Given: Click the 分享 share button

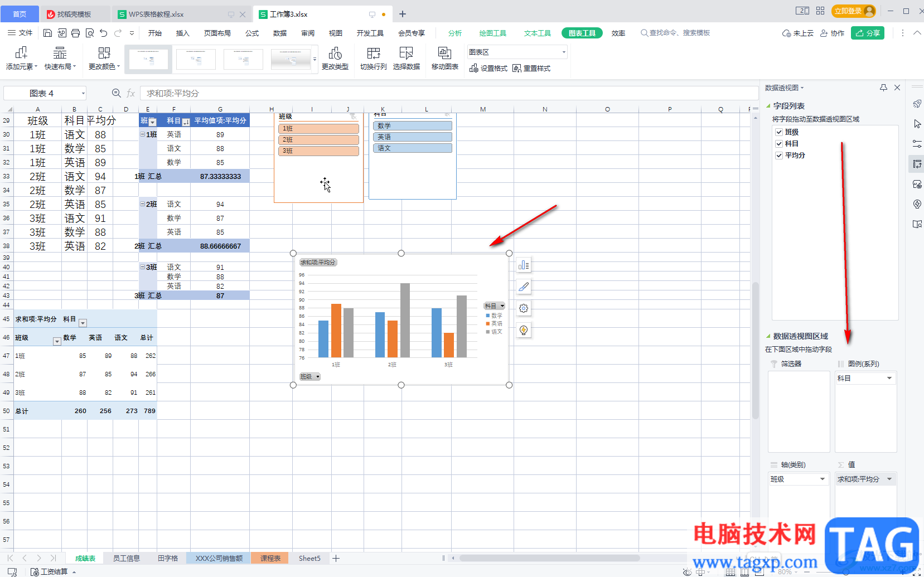Looking at the screenshot, I should click(868, 33).
